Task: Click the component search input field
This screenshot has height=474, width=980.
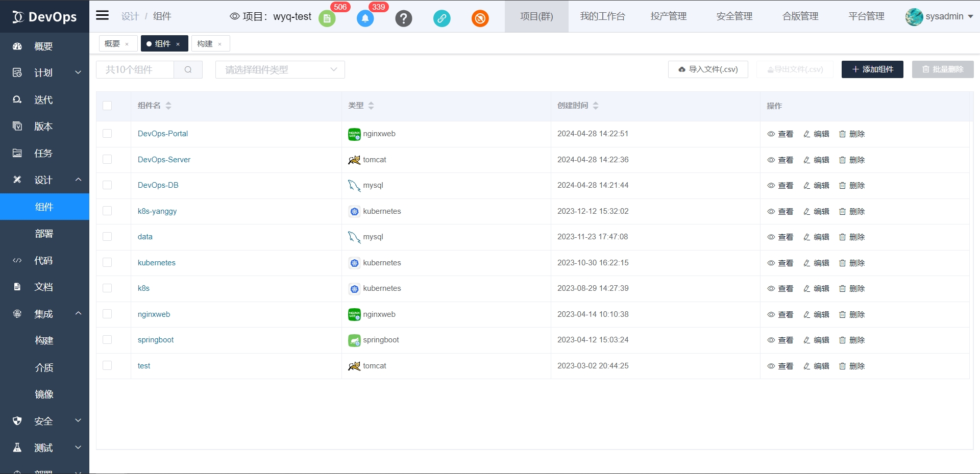Action: click(135, 70)
